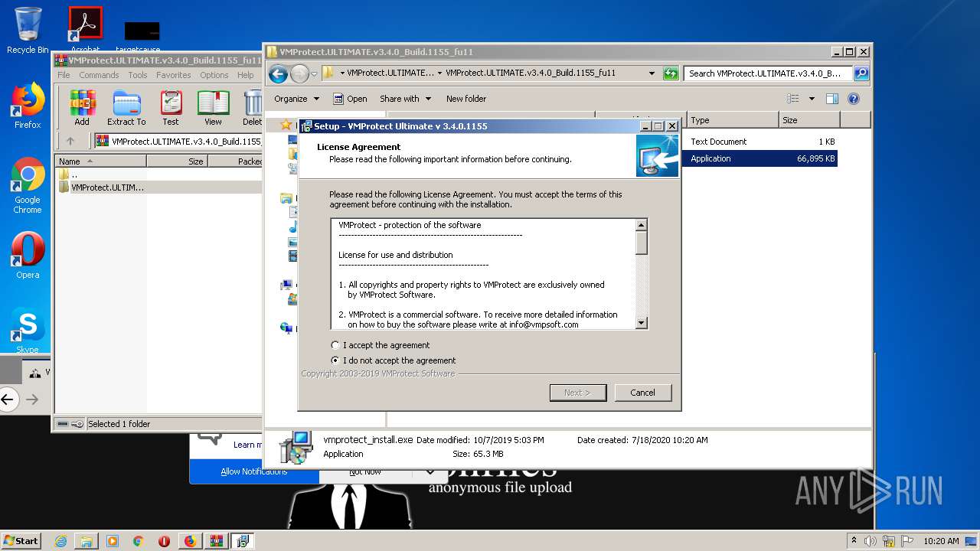Click the Start button
This screenshot has width=980, height=551.
tap(21, 540)
